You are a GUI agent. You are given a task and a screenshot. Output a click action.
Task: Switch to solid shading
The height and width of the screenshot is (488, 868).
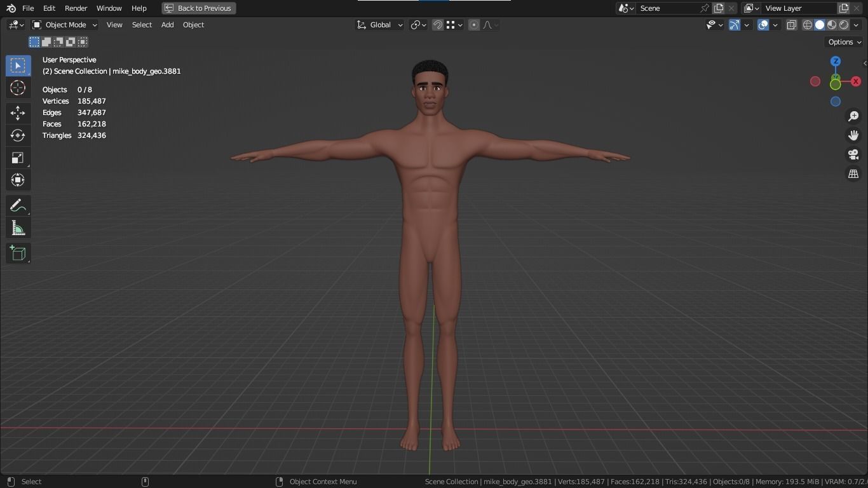820,25
